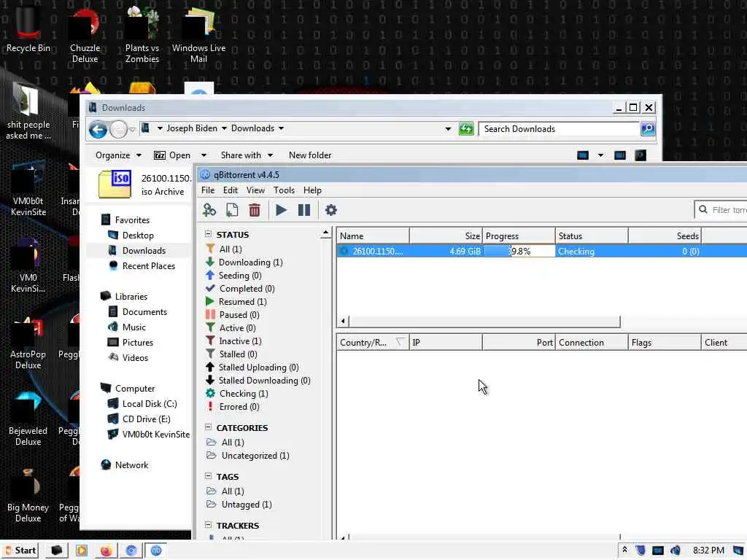Open the Help menu in qBittorrent
This screenshot has width=747, height=560.
tap(312, 190)
